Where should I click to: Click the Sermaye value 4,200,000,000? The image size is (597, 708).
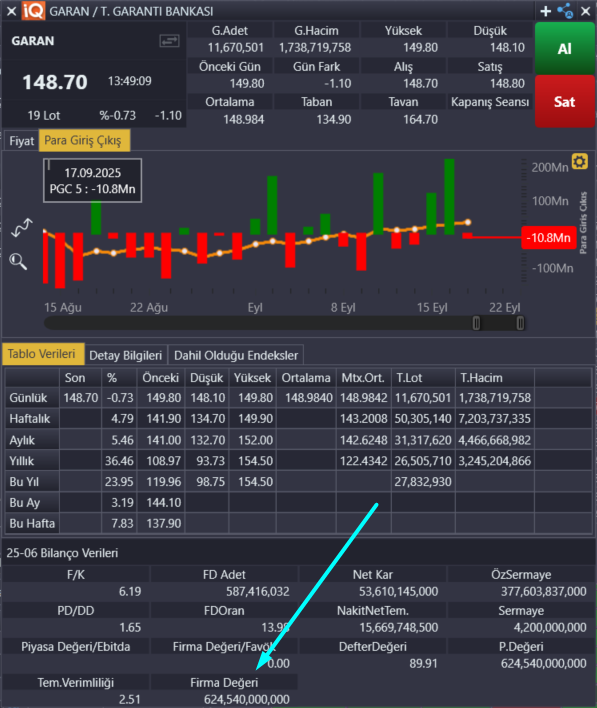[x=550, y=628]
